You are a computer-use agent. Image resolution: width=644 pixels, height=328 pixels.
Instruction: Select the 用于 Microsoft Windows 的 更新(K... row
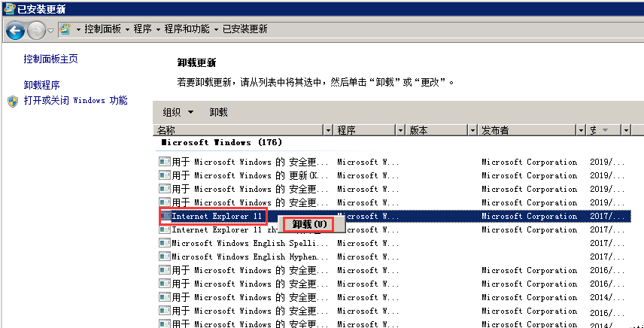[x=395, y=175]
